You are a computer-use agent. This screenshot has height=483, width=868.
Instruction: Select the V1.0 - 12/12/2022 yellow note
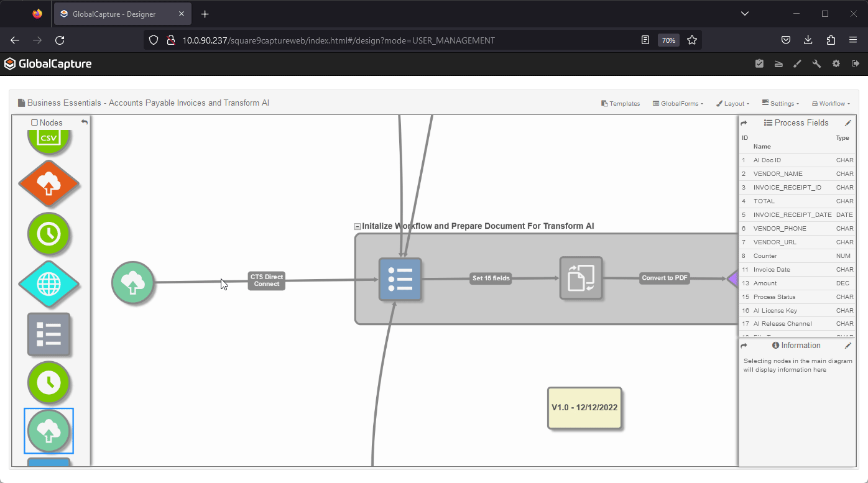tap(584, 408)
